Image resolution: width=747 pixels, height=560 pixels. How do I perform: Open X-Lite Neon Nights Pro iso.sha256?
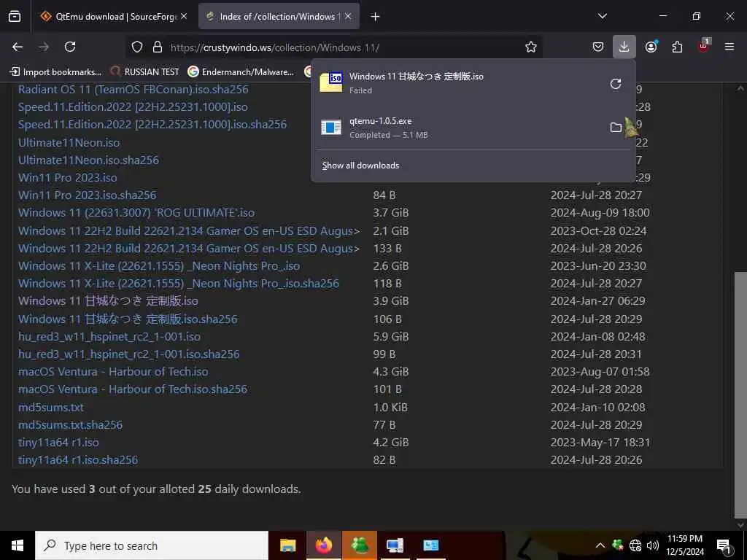point(179,284)
